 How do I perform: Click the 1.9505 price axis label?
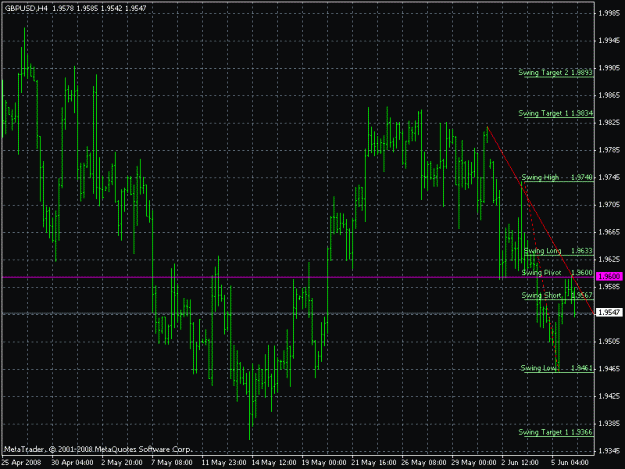[609, 341]
